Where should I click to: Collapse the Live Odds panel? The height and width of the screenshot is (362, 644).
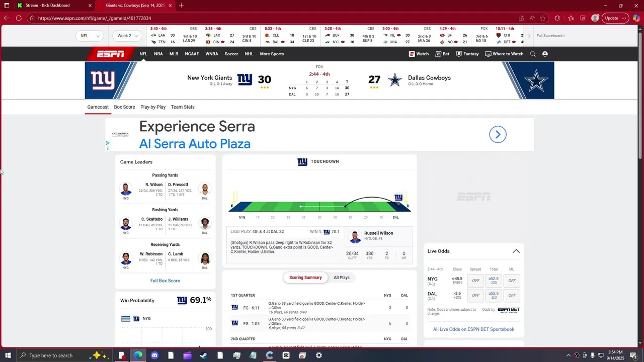pos(516,251)
